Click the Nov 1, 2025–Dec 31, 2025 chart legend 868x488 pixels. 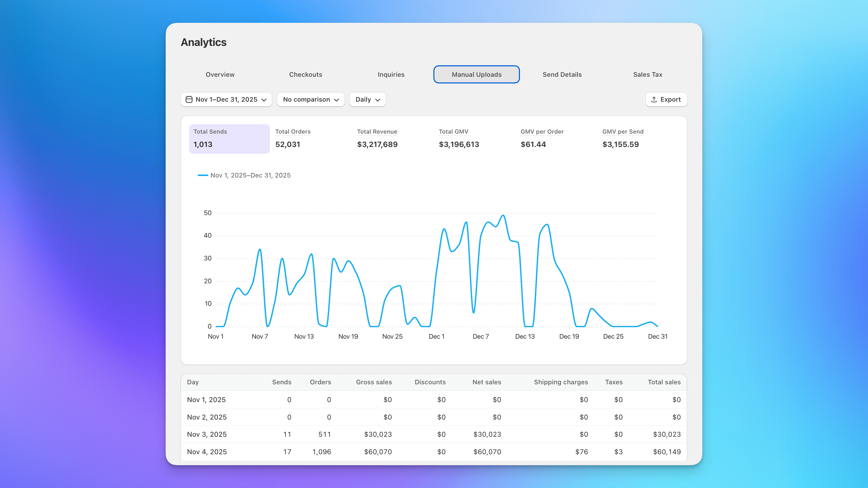(244, 175)
